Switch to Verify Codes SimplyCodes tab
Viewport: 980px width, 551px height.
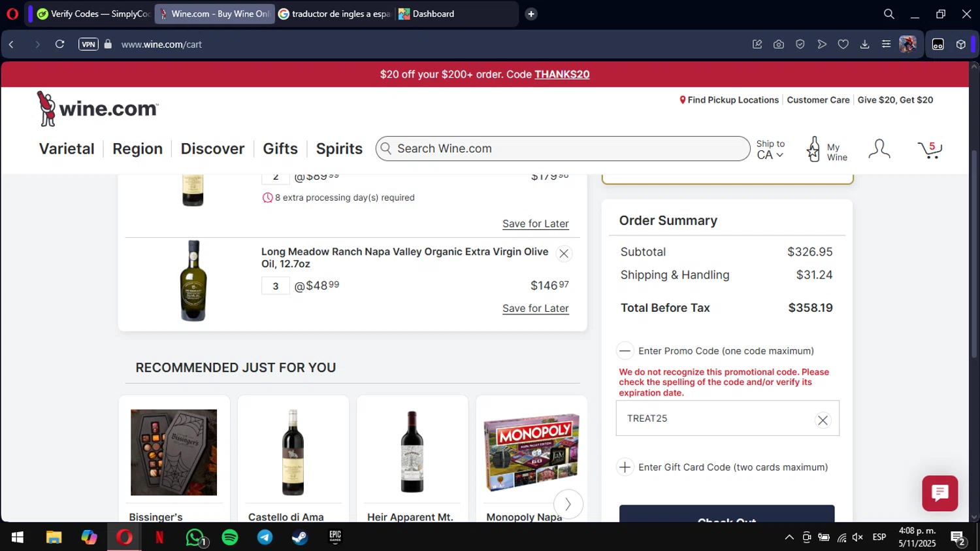tap(93, 14)
